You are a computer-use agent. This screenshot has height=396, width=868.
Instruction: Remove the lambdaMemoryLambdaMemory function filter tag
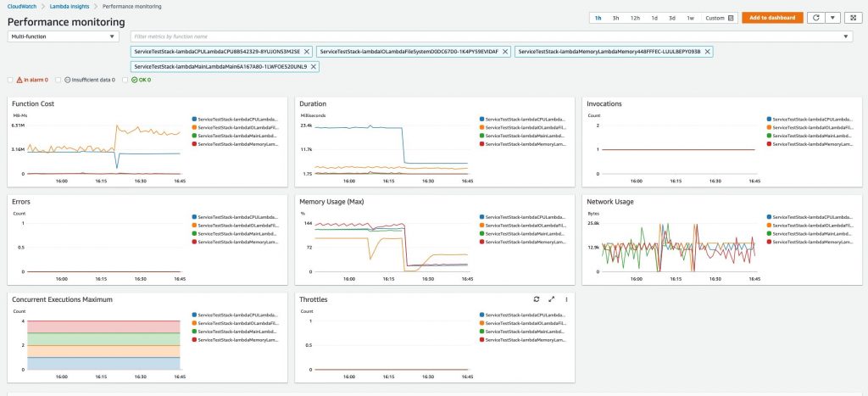pyautogui.click(x=706, y=52)
